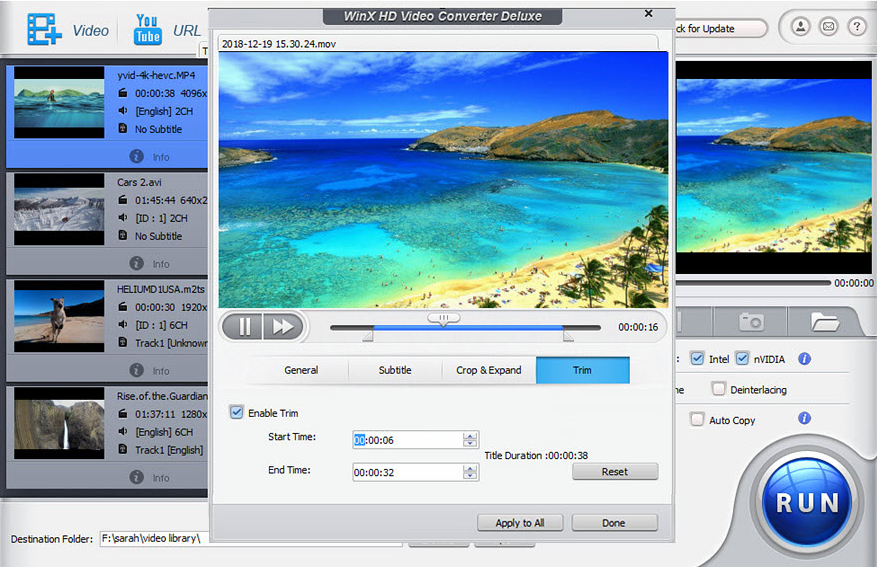Click the user account icon
877x567 pixels.
tap(800, 27)
